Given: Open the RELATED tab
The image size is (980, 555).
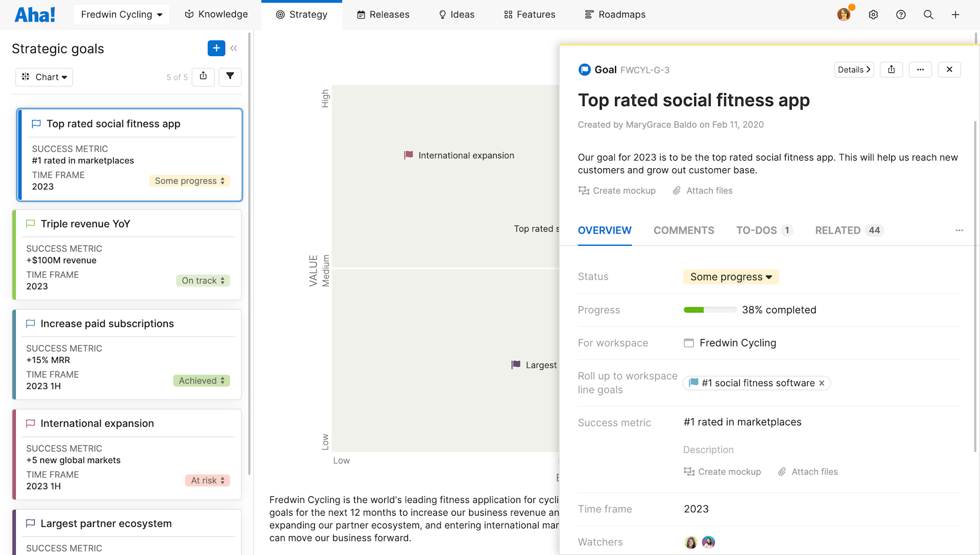Looking at the screenshot, I should coord(838,231).
